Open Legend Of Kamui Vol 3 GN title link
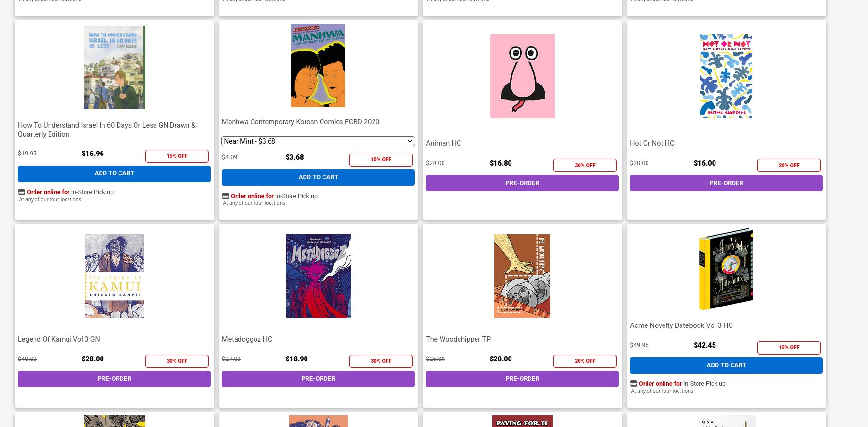This screenshot has width=868, height=427. (59, 339)
